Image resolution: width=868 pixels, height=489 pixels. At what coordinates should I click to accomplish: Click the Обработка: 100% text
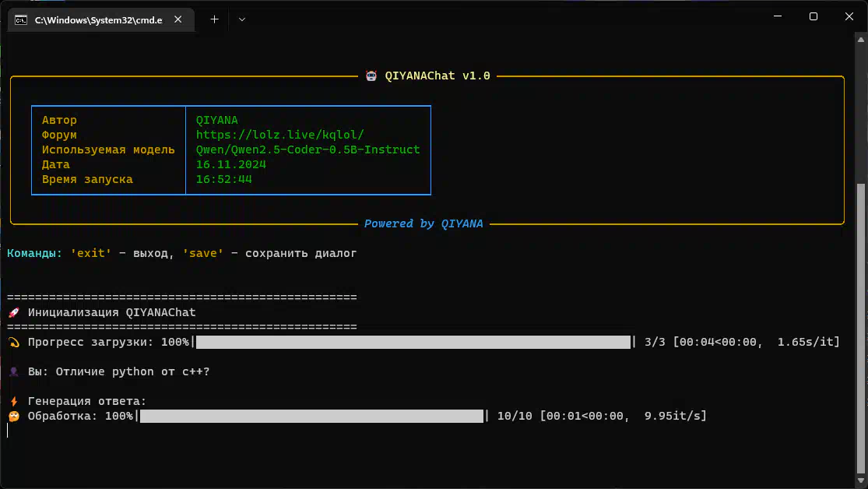pyautogui.click(x=81, y=416)
